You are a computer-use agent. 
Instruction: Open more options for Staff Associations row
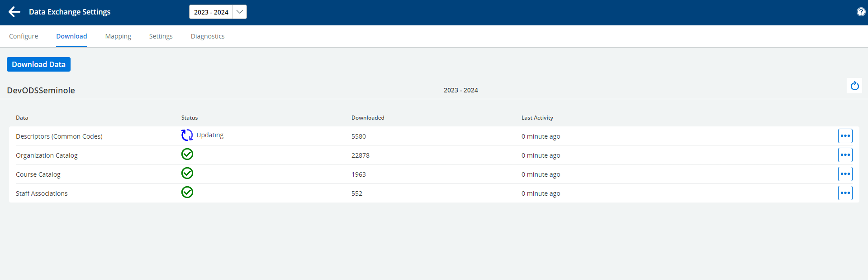[845, 193]
